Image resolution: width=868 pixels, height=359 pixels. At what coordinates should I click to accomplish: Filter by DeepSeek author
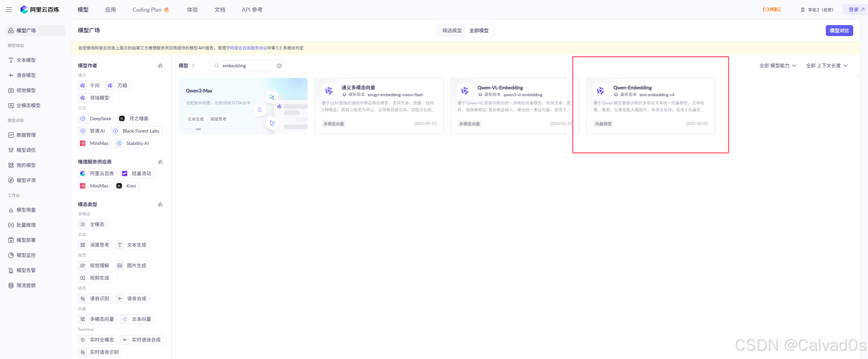click(96, 119)
